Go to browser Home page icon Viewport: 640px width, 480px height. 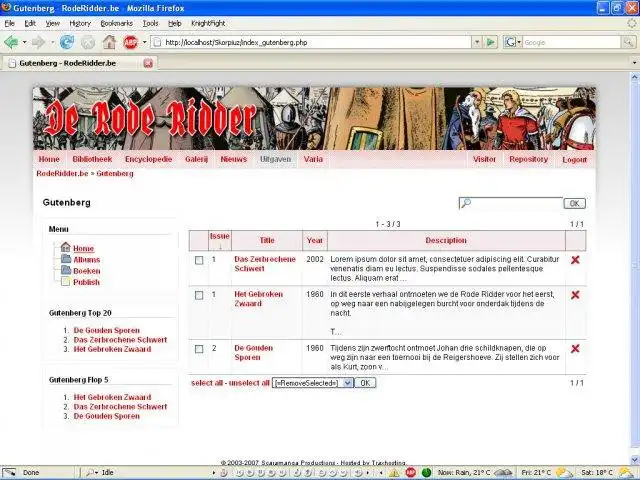pyautogui.click(x=109, y=42)
